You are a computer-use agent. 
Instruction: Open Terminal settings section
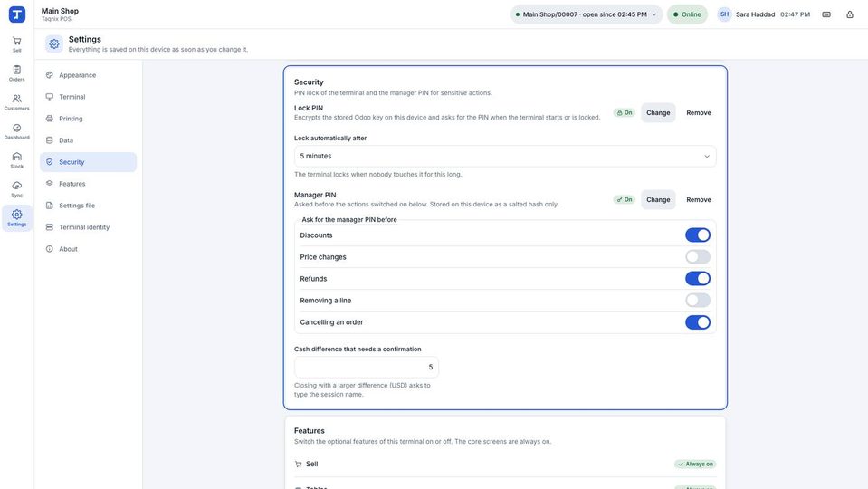[x=88, y=96]
